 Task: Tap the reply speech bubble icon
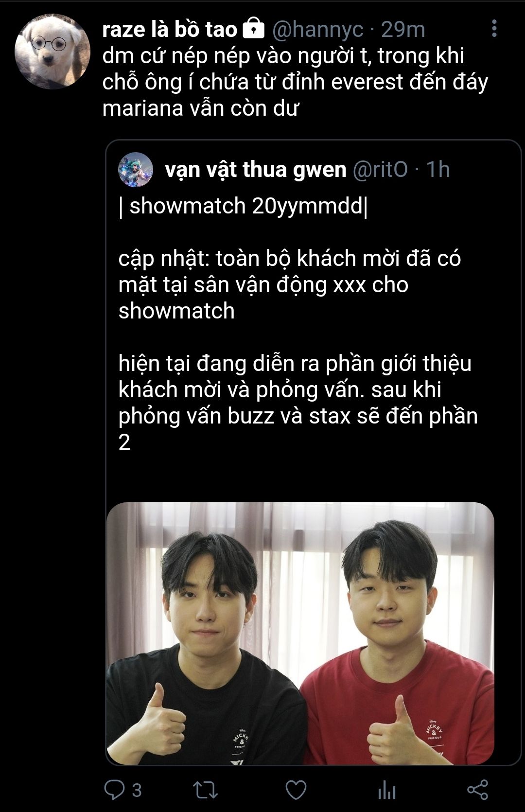point(114,790)
